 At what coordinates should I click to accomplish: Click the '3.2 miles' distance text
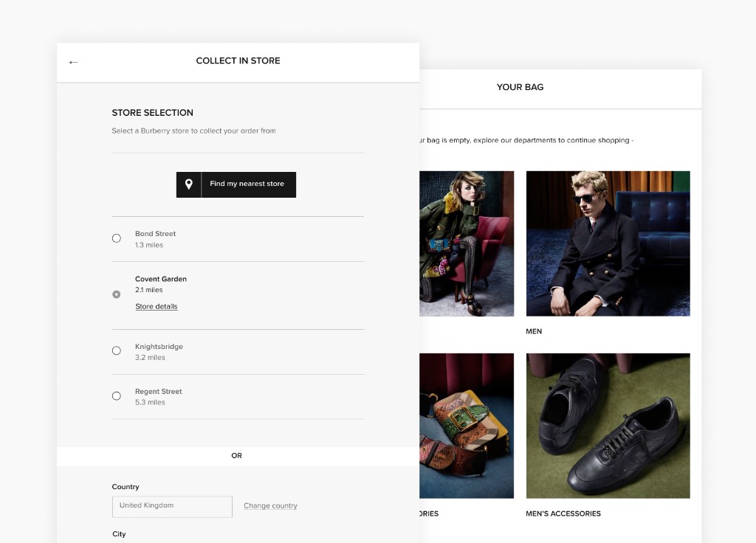pyautogui.click(x=150, y=358)
